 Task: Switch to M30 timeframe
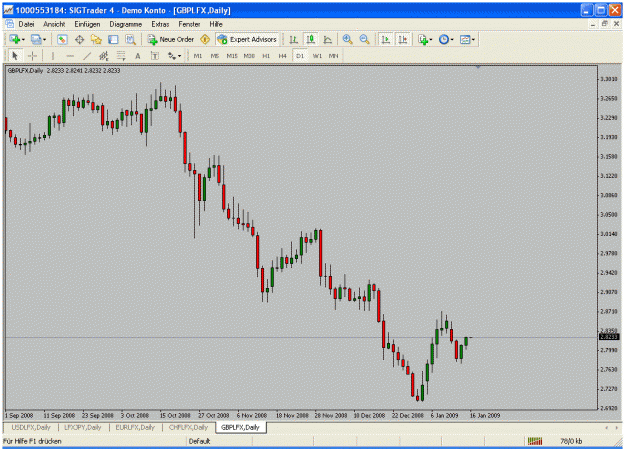tap(249, 56)
